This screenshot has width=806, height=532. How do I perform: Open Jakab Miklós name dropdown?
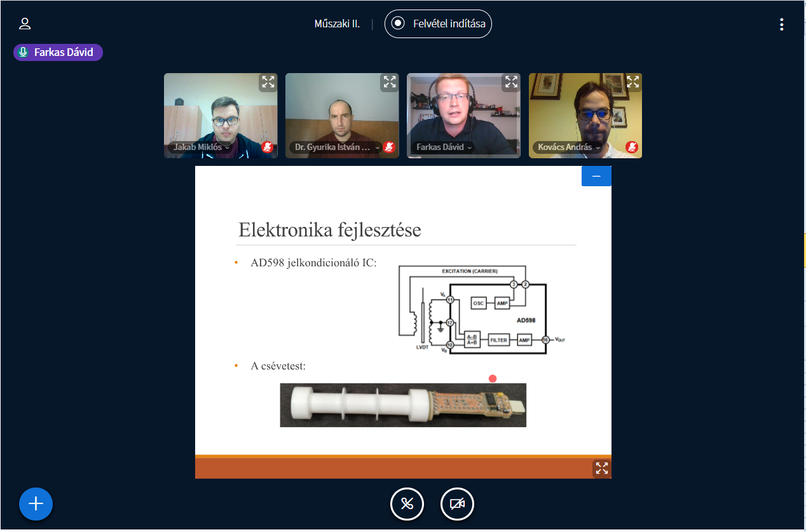click(201, 147)
